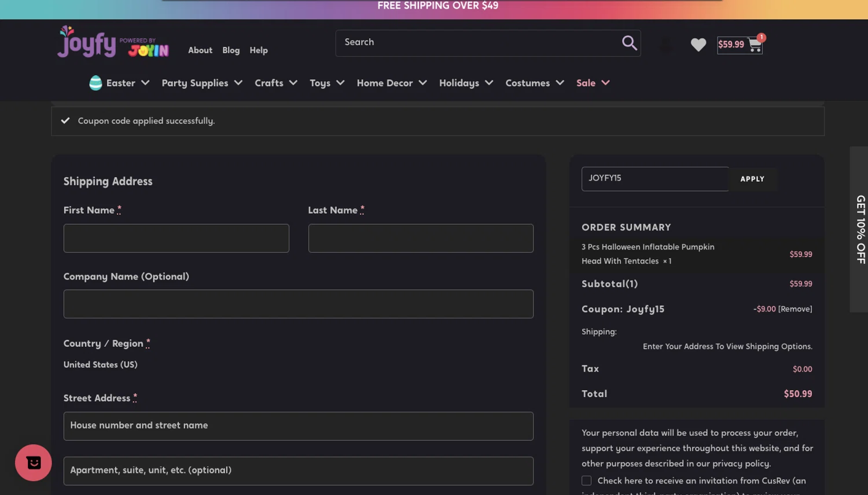
Task: Open the Help link
Action: [259, 50]
